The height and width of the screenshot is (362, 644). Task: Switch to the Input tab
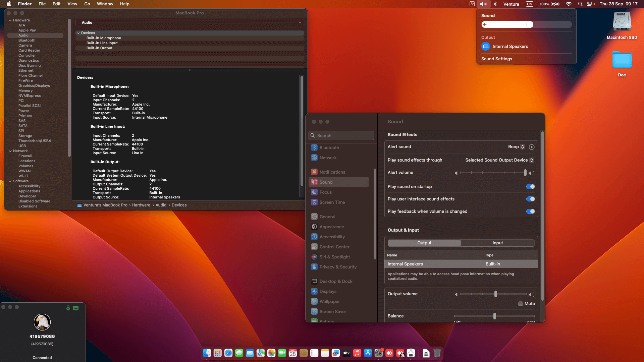(x=497, y=243)
